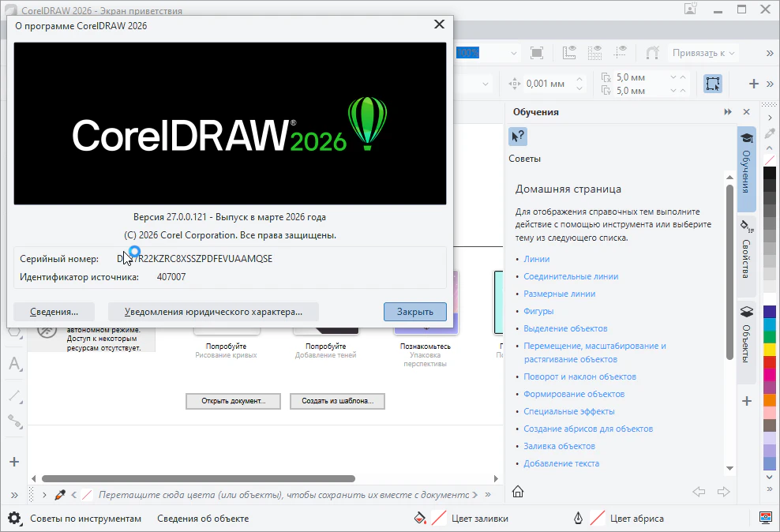Toggle show rulers icon
780x532 pixels.
[x=569, y=53]
